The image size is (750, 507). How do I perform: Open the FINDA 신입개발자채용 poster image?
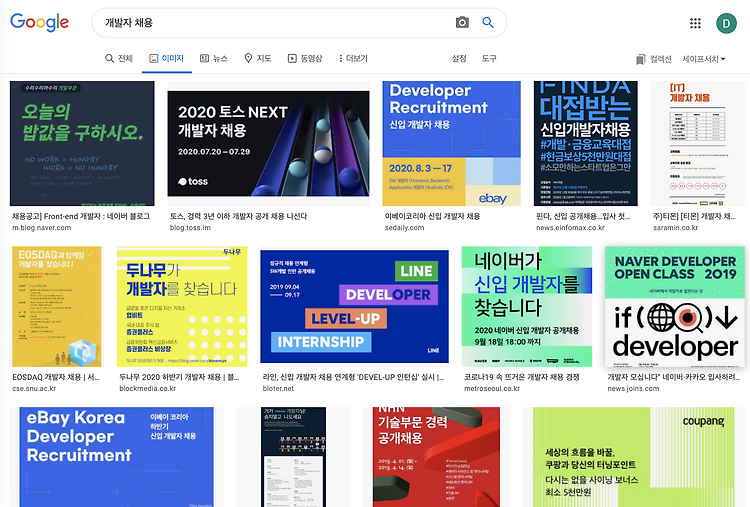pos(585,143)
